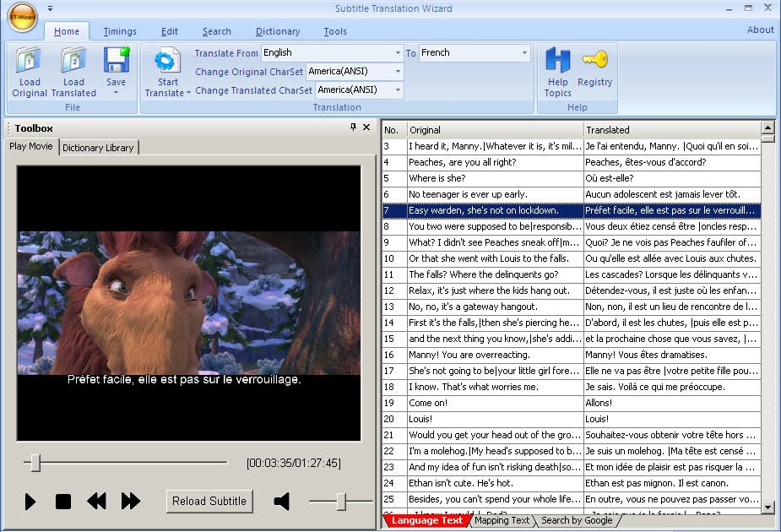
Task: Click the Start Translate gear icon
Action: 167,62
